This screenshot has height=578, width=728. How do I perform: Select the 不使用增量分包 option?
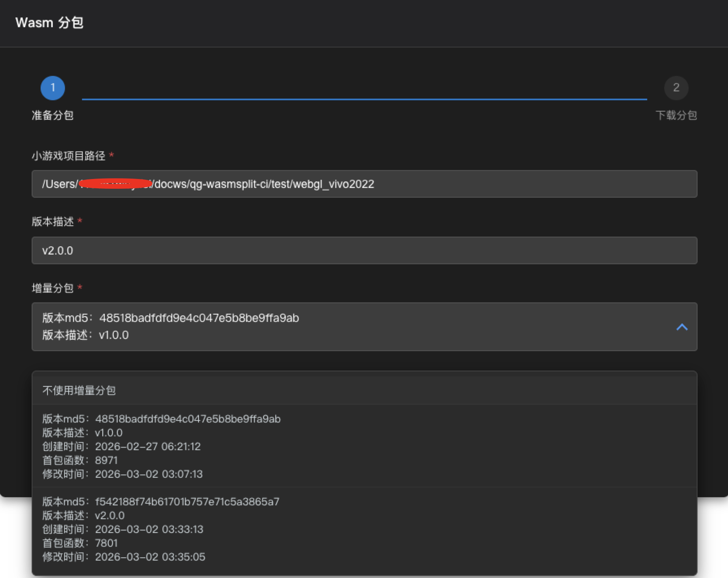(79, 390)
